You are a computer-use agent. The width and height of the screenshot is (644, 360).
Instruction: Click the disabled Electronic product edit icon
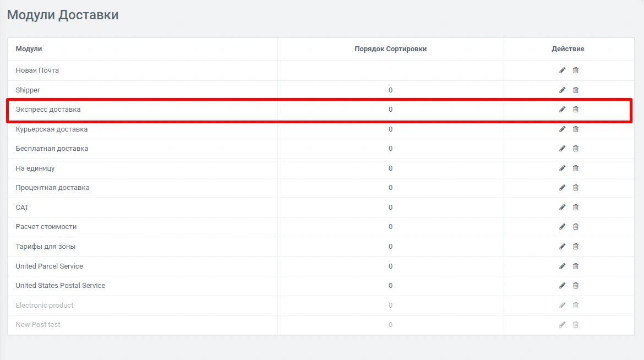coord(562,306)
